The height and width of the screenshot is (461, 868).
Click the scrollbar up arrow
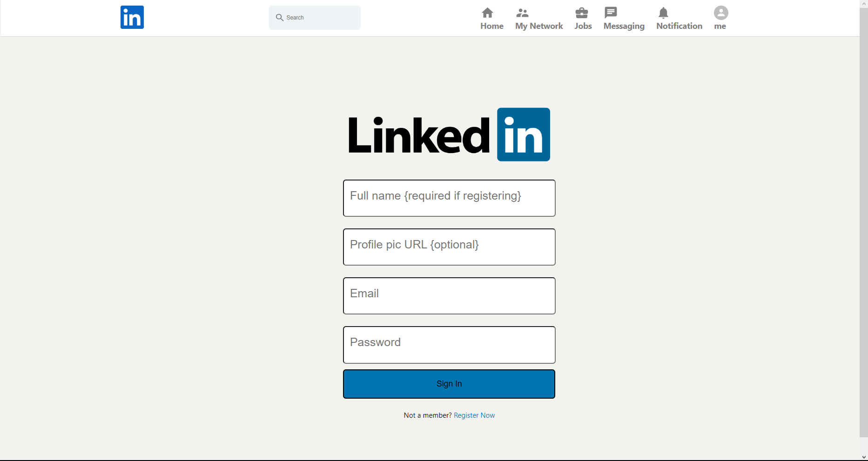coord(864,4)
